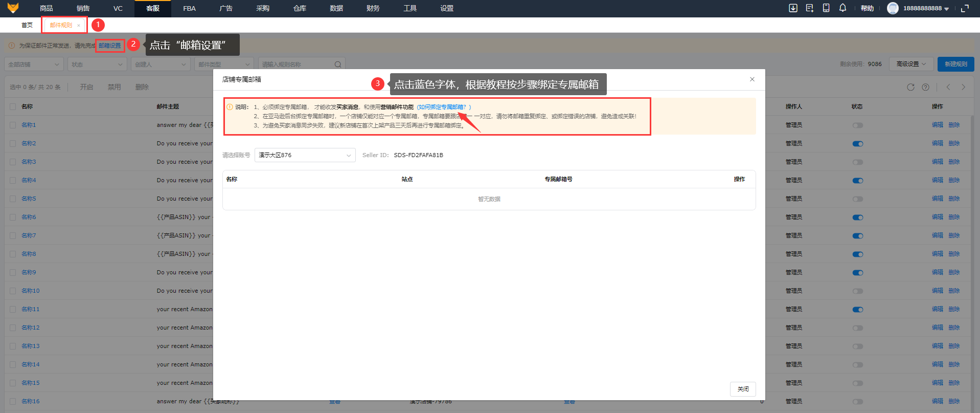Refresh the rules list with the reload icon

910,87
